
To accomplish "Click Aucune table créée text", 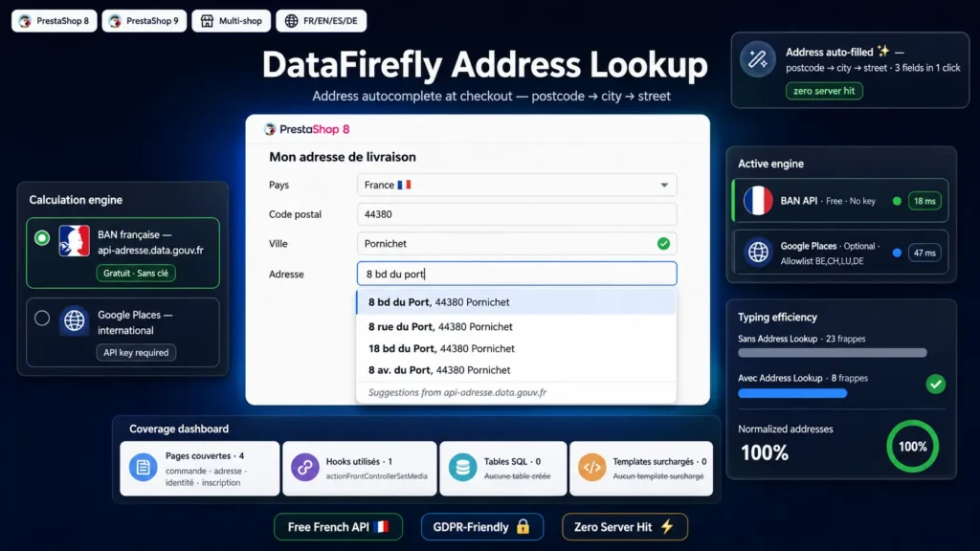I will coord(517,476).
